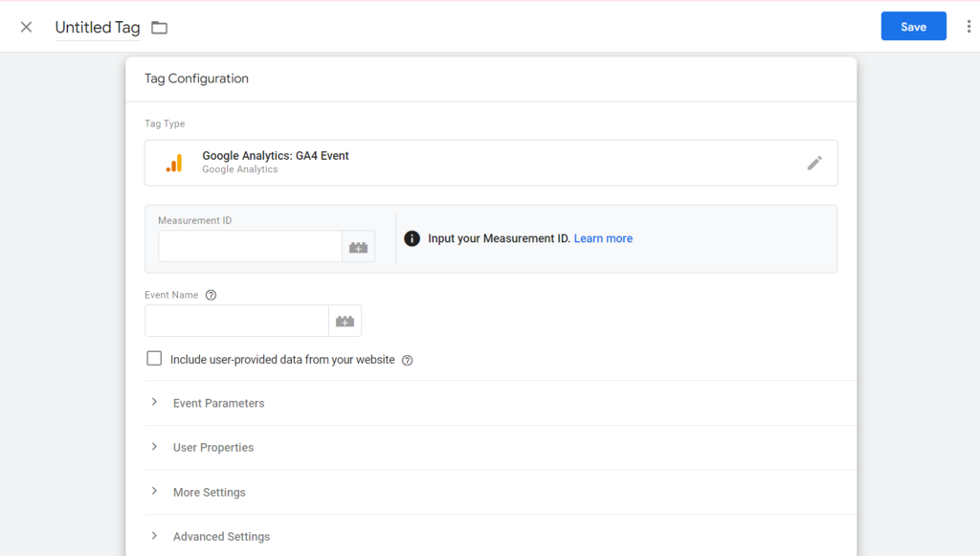980x556 pixels.
Task: Open the variable picker for Event Name
Action: click(x=345, y=321)
